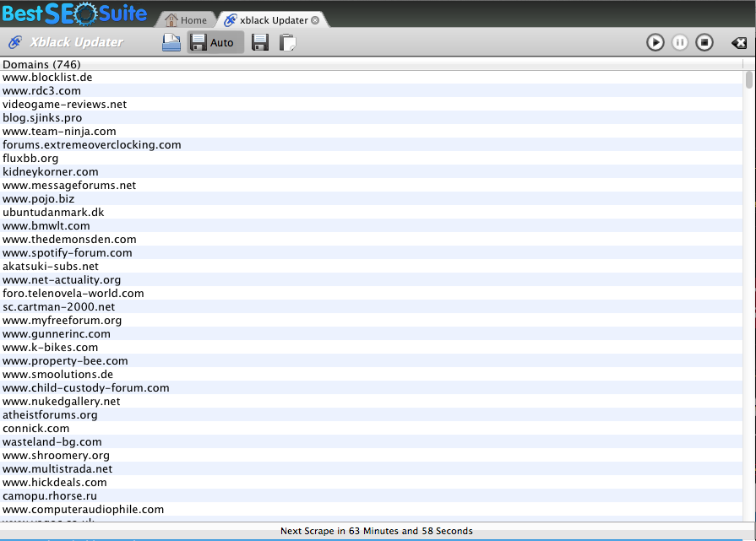Select the www.blocklist.de row
Image resolution: width=756 pixels, height=541 pixels.
pos(372,77)
